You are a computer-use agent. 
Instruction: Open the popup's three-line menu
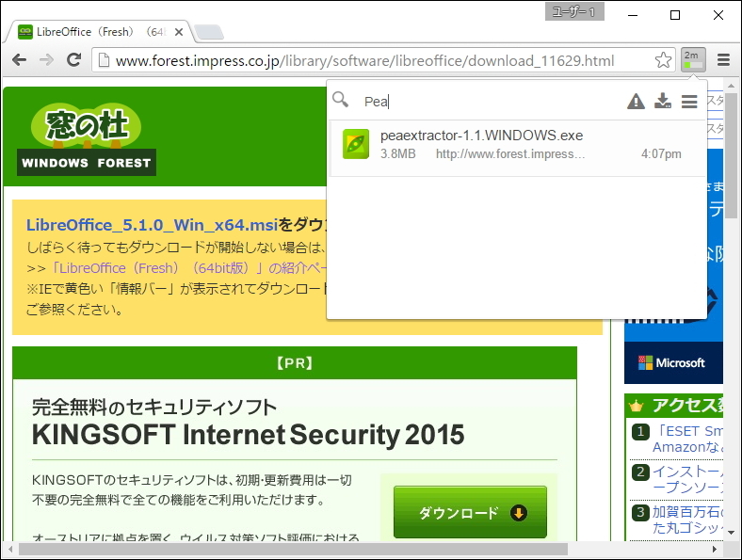689,102
